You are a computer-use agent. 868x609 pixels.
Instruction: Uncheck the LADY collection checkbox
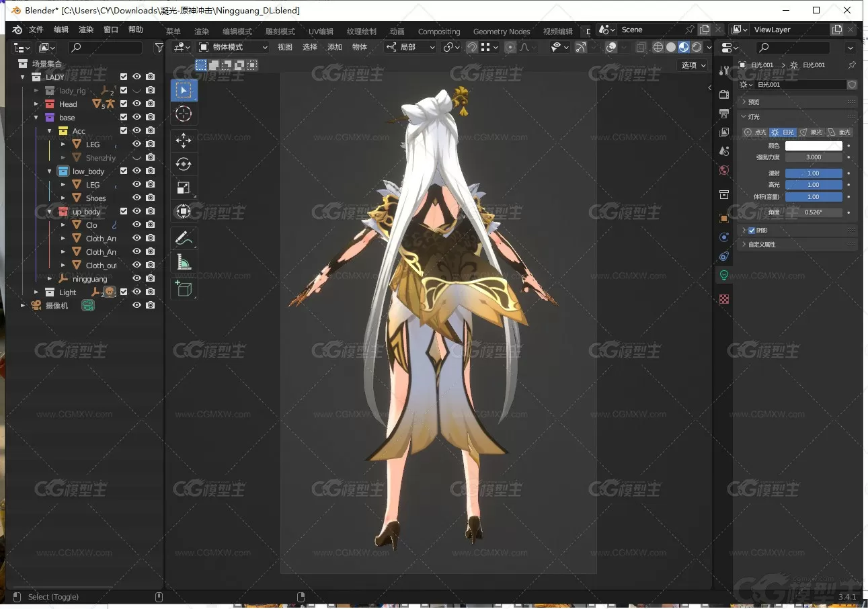124,77
